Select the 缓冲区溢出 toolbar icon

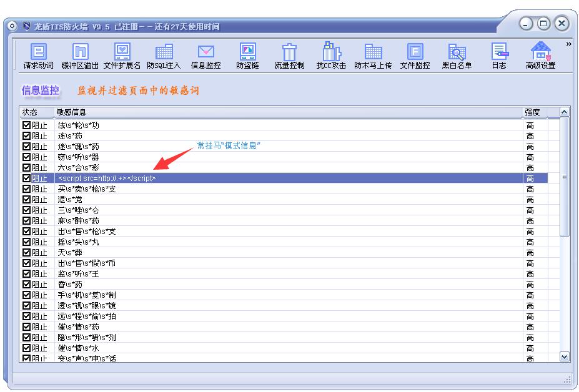click(80, 56)
